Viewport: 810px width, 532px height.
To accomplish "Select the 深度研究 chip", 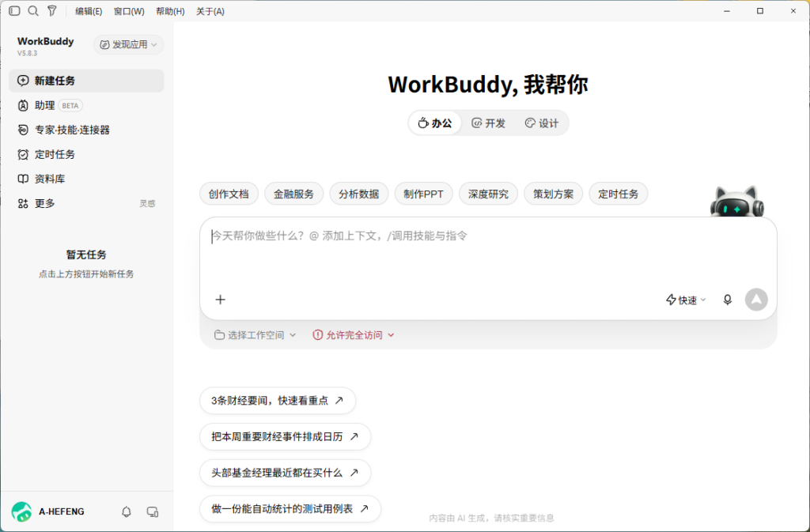I will coord(488,194).
